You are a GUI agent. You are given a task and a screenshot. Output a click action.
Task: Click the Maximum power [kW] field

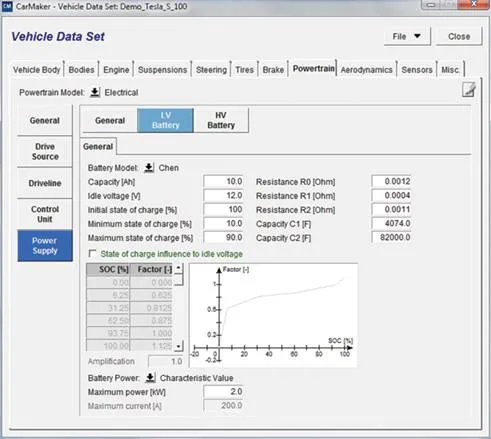(x=223, y=391)
